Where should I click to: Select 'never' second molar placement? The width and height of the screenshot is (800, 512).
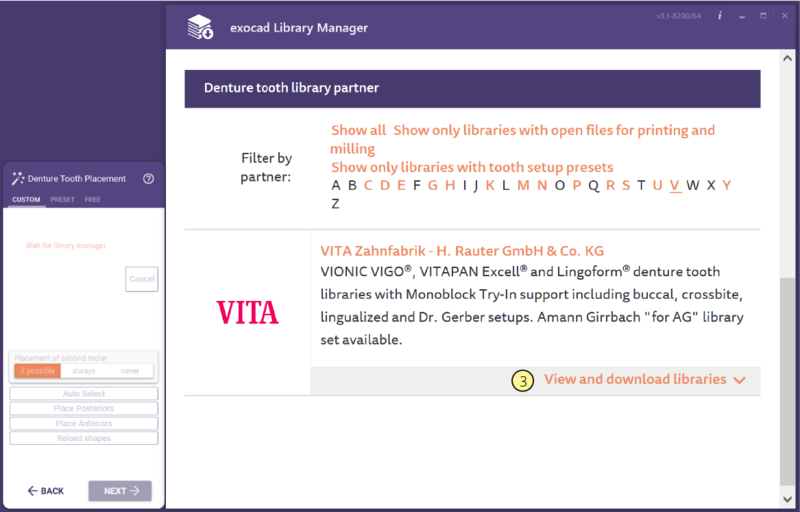130,371
